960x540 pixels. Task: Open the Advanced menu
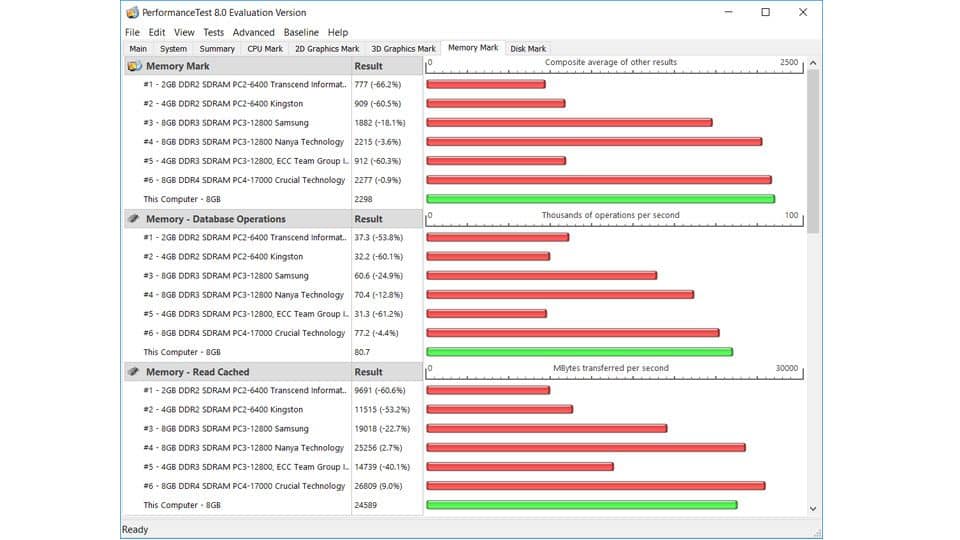click(x=253, y=32)
